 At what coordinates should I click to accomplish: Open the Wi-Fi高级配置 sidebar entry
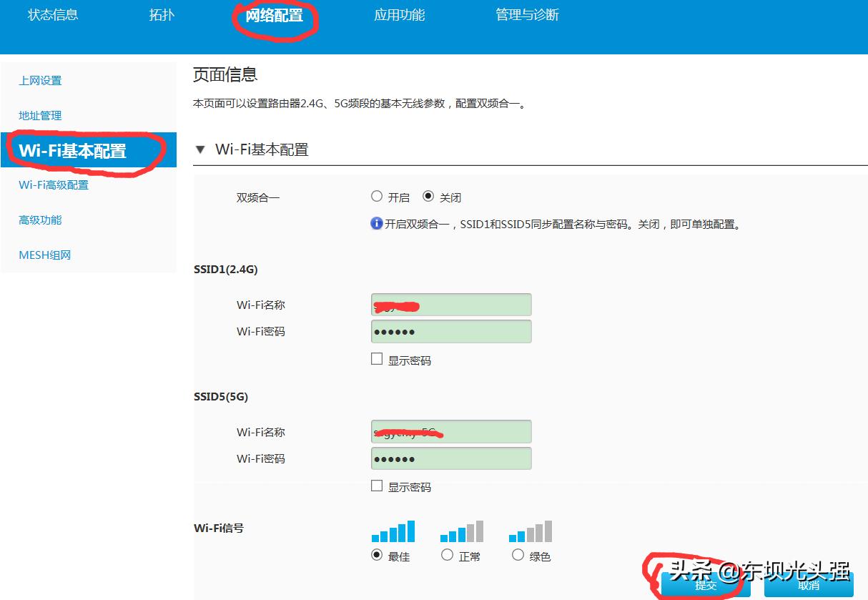click(52, 185)
